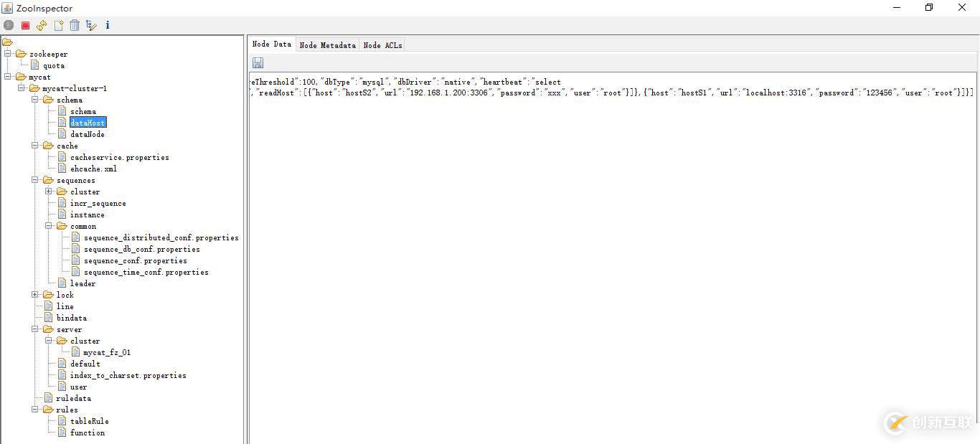Select the schema leaf node
The height and width of the screenshot is (444, 980).
[x=83, y=111]
